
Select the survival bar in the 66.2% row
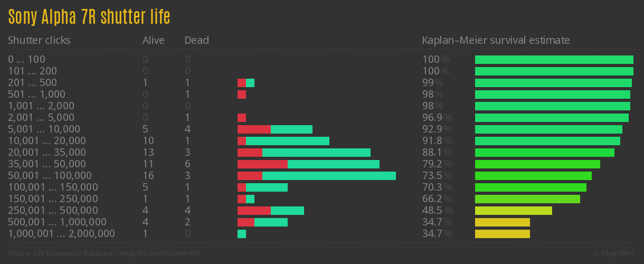527,199
